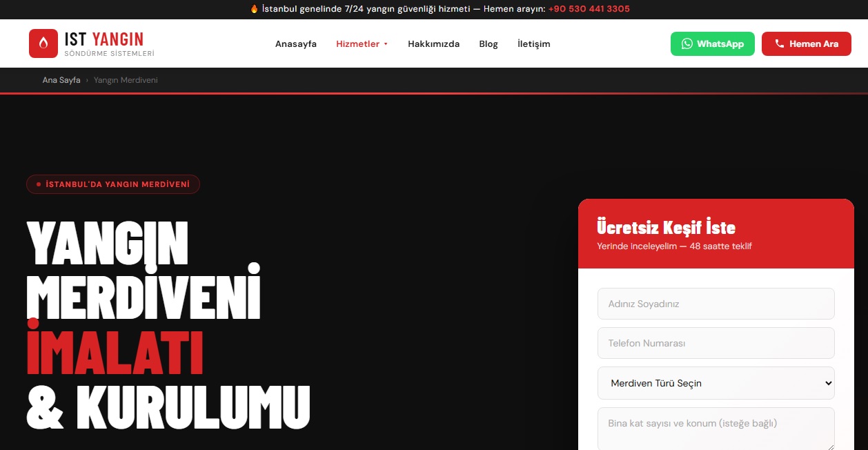Navigate to İletişim menu item
868x450 pixels.
pos(533,43)
